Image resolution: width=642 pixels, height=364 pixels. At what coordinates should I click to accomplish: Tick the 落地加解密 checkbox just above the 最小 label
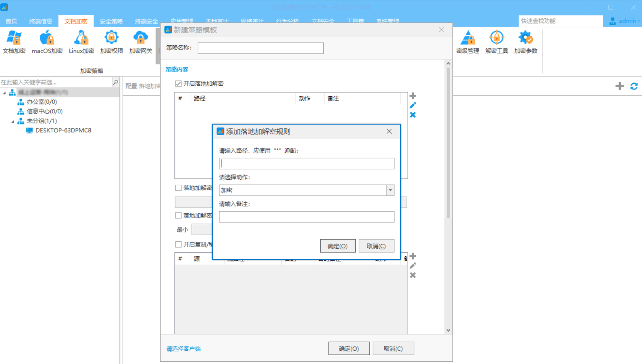[x=178, y=216]
